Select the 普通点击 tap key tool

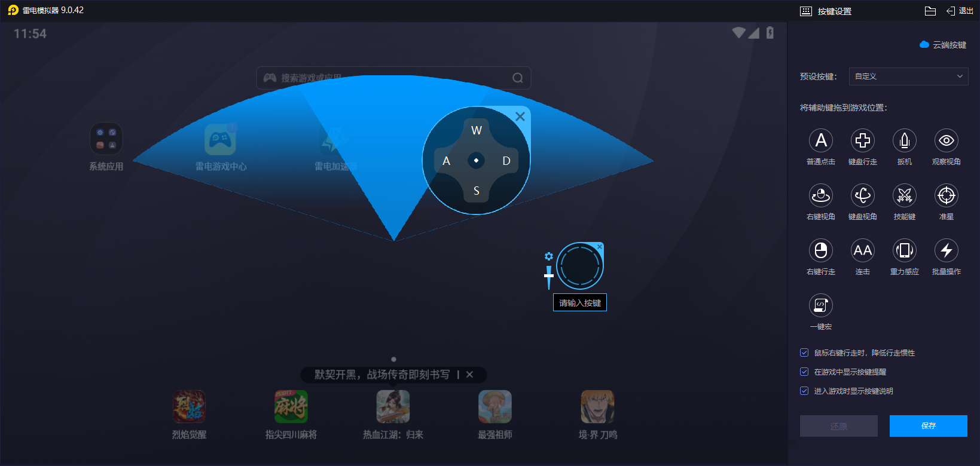click(821, 140)
